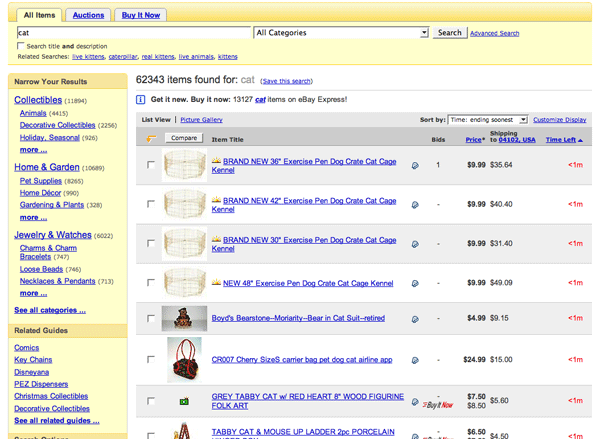Expand more under Jewelry & Watches
Viewport: 600px width, 439px height.
[x=34, y=293]
